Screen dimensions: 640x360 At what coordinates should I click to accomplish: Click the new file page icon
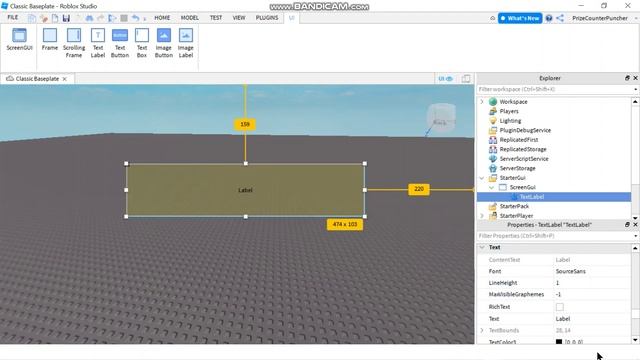click(55, 18)
